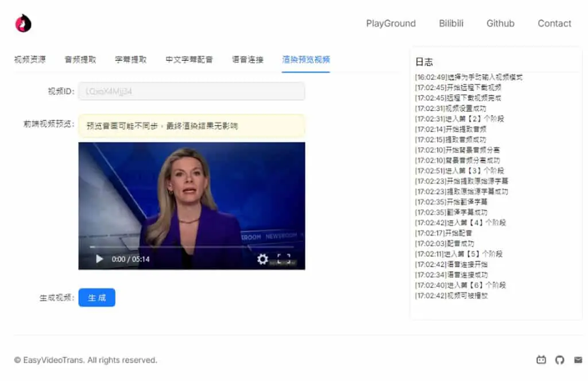The height and width of the screenshot is (381, 588).
Task: Open video player settings gear
Action: pyautogui.click(x=262, y=259)
